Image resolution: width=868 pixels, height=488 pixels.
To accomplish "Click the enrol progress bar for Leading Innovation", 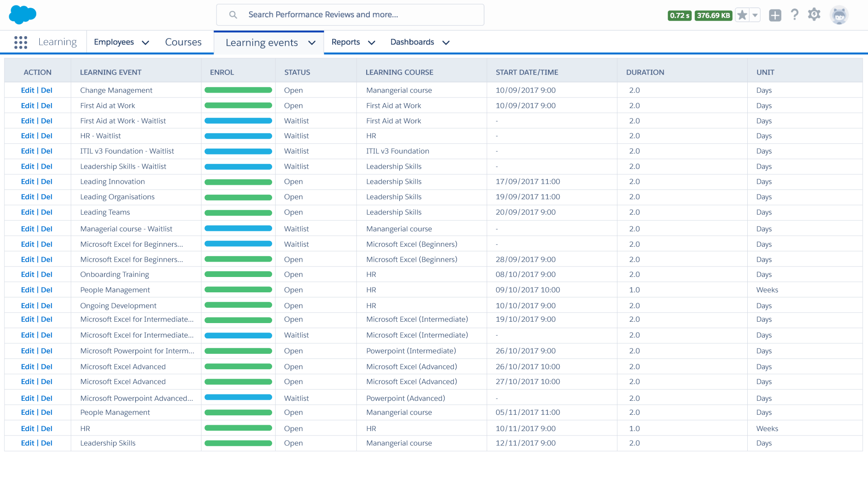I will [x=238, y=181].
